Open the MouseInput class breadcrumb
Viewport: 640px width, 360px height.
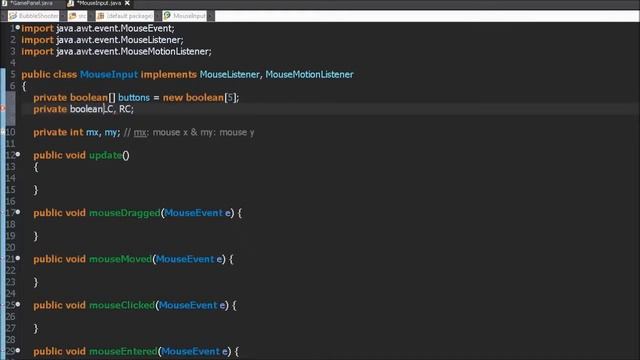[185, 16]
